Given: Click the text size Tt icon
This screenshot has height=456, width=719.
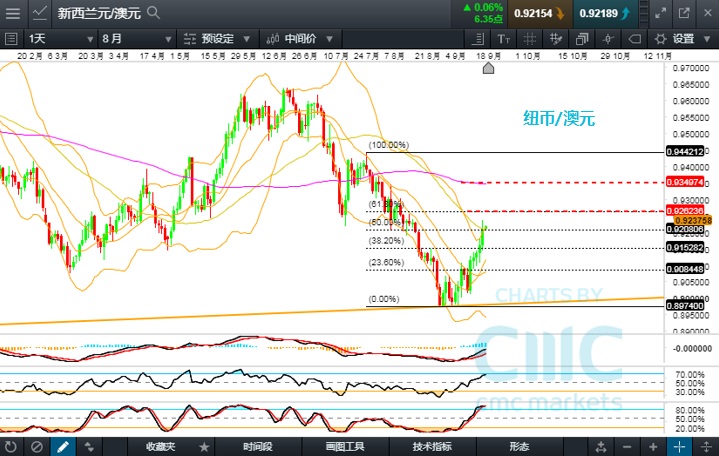Looking at the screenshot, I should pos(505,38).
